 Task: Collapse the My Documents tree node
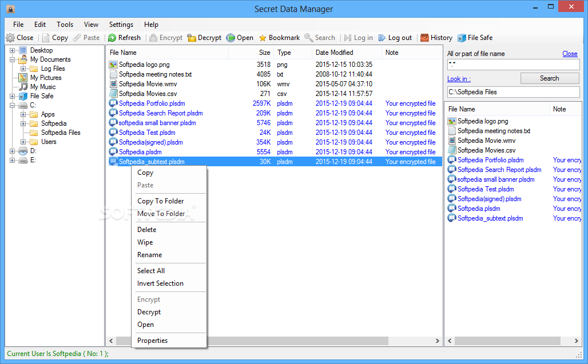pyautogui.click(x=12, y=59)
